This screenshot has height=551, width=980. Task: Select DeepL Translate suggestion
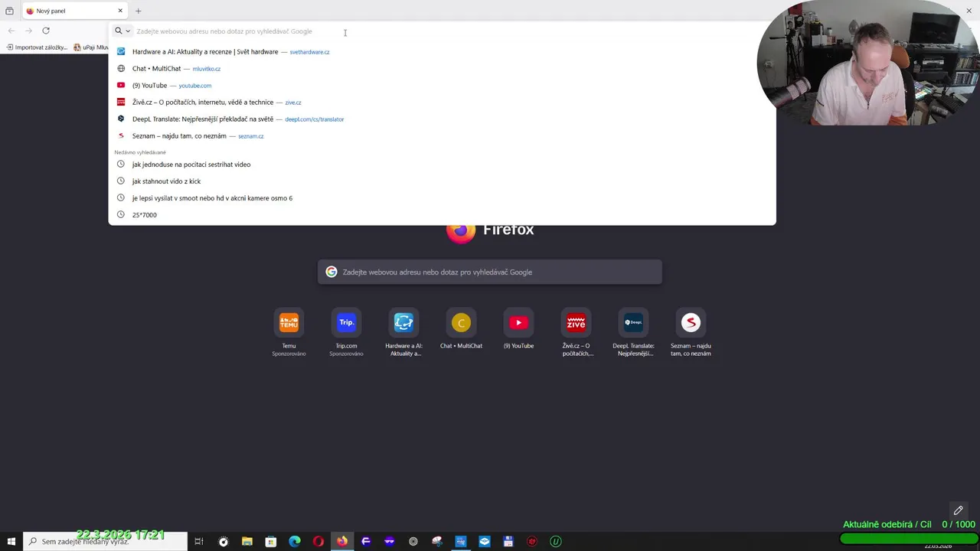click(x=442, y=119)
